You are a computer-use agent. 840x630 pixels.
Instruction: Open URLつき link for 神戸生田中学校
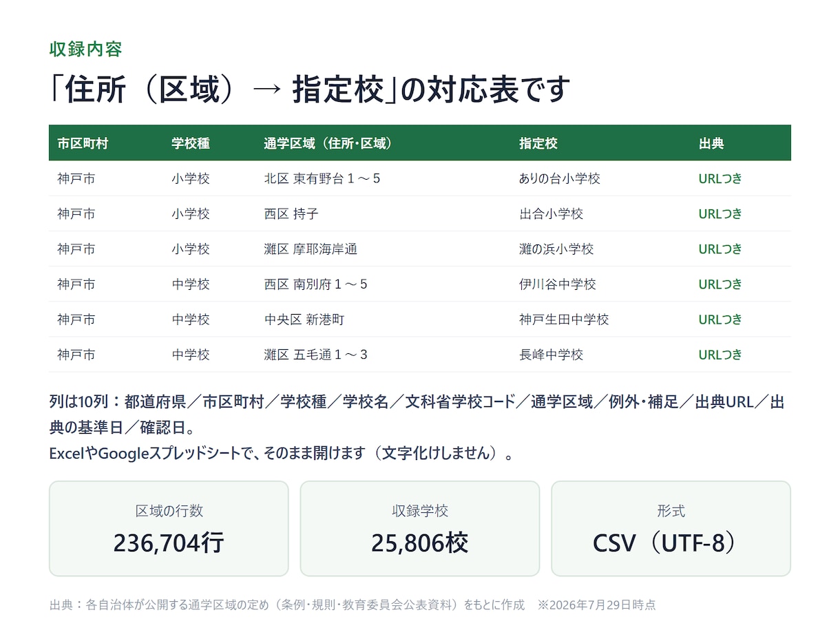pyautogui.click(x=720, y=319)
